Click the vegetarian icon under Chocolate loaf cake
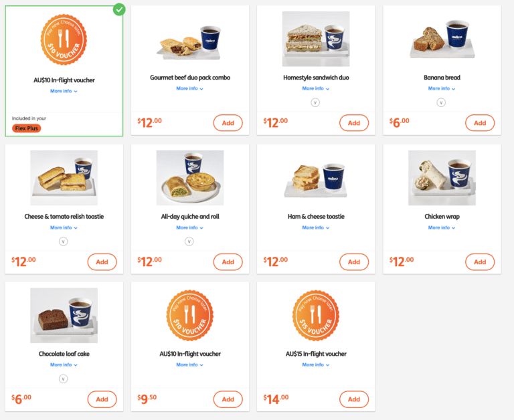Viewport: 514px width, 420px height. tap(64, 379)
